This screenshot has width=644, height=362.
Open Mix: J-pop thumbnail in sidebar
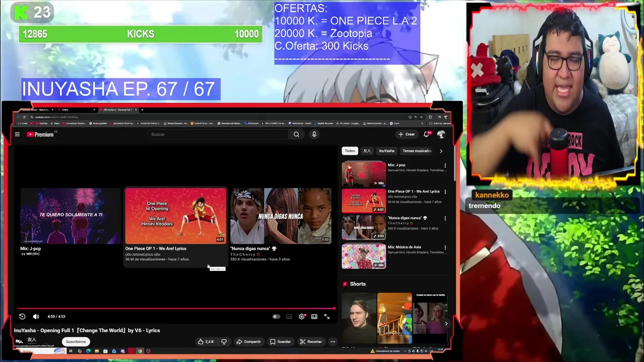(x=364, y=174)
